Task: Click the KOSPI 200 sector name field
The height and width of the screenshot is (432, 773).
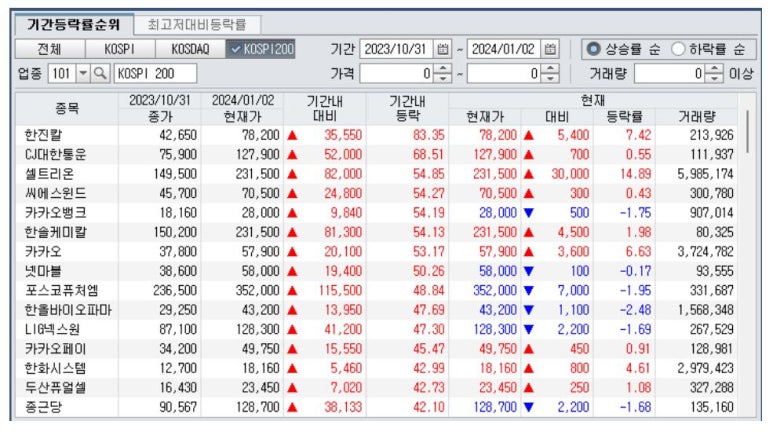Action: pyautogui.click(x=155, y=74)
